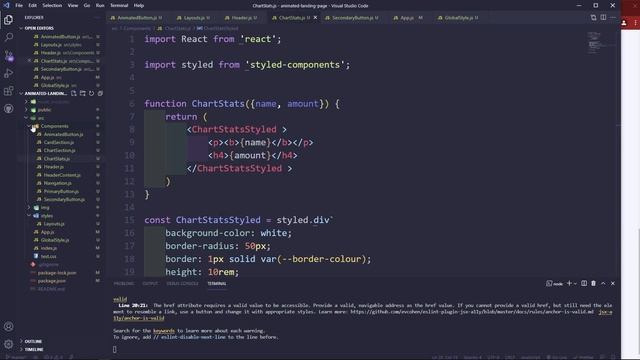
Task: Open the Explorer view in activity bar
Action: point(8,20)
